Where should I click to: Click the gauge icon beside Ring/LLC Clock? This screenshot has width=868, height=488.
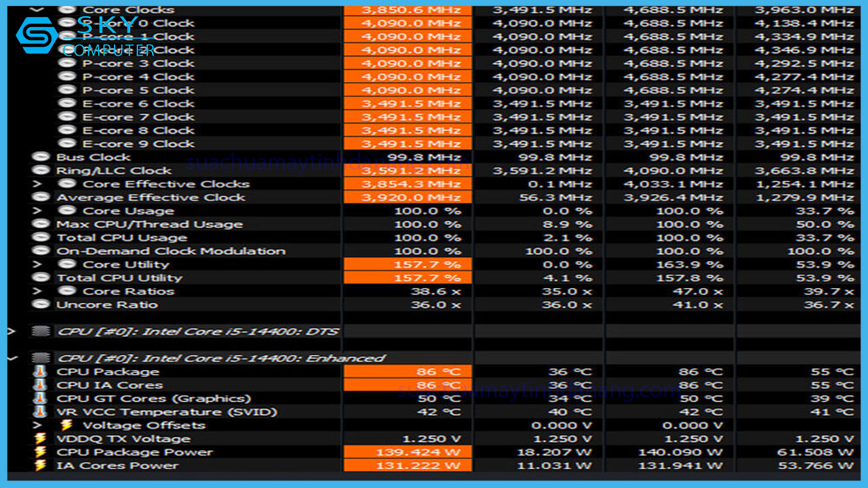(x=41, y=170)
